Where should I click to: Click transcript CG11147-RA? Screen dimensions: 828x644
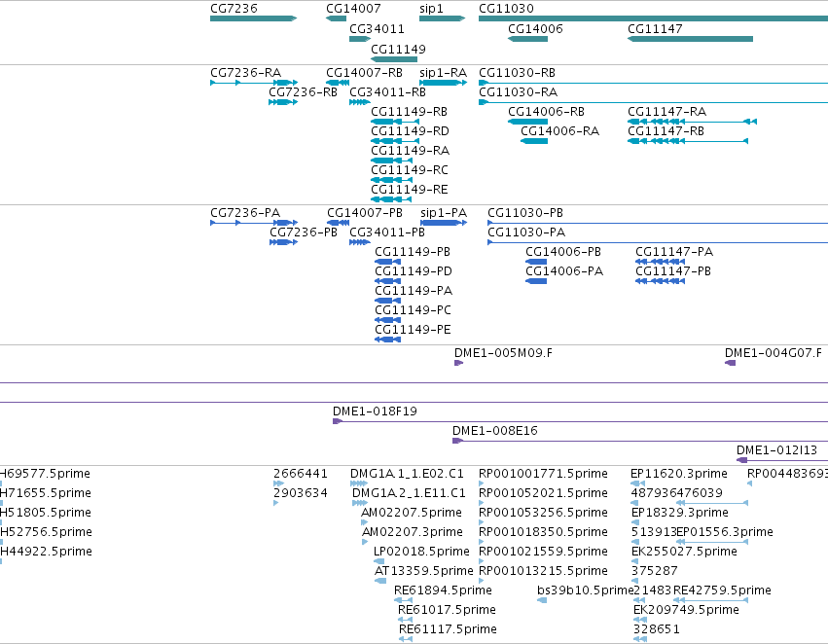pyautogui.click(x=666, y=111)
